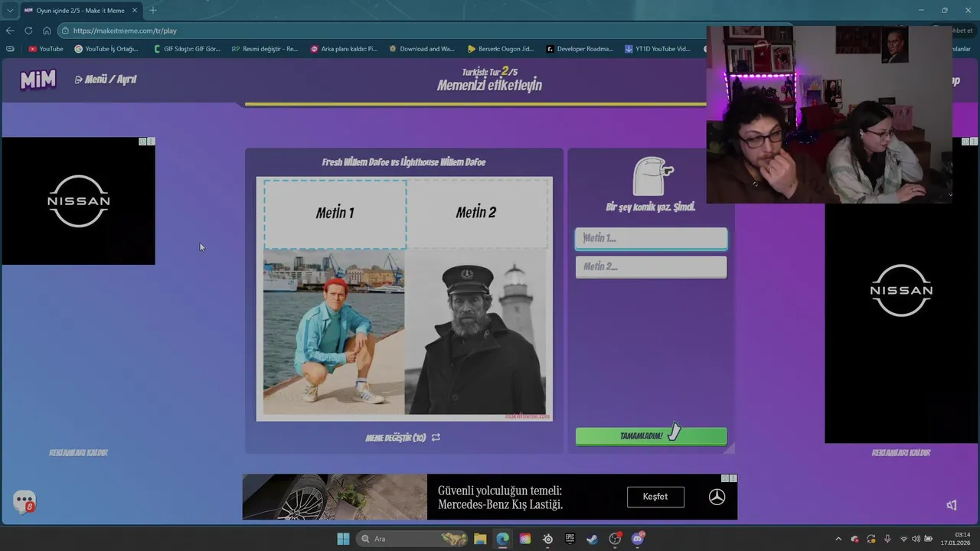Click the green Tamamladım button
The height and width of the screenshot is (551, 980).
pyautogui.click(x=651, y=436)
